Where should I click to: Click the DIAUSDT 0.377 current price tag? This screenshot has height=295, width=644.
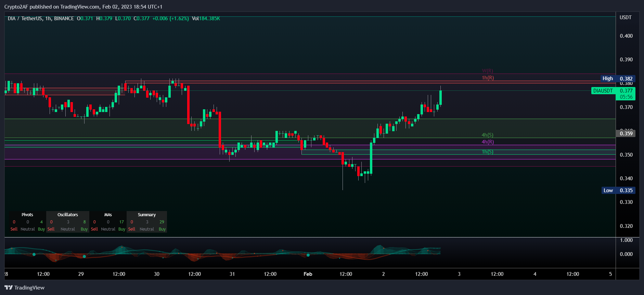click(613, 91)
